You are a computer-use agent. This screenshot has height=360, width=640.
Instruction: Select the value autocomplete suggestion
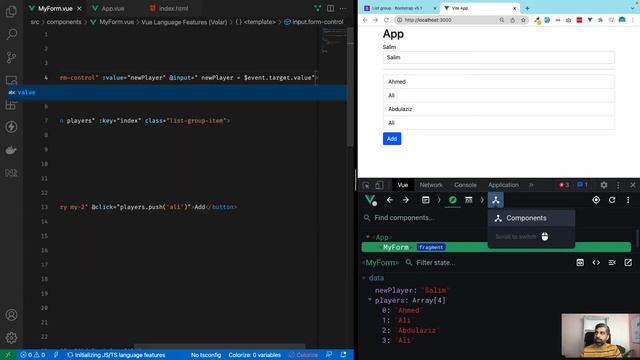(178, 92)
